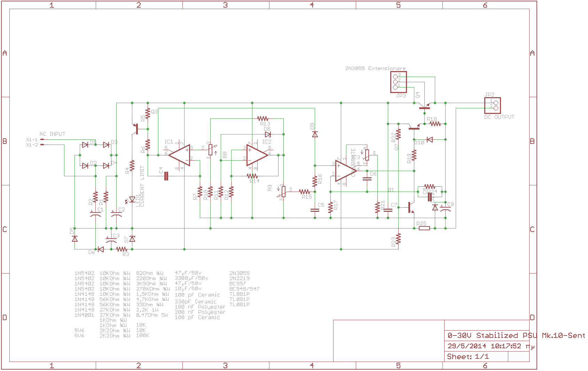Select the JP3 three-pin connector
The image size is (588, 371).
coord(398,82)
